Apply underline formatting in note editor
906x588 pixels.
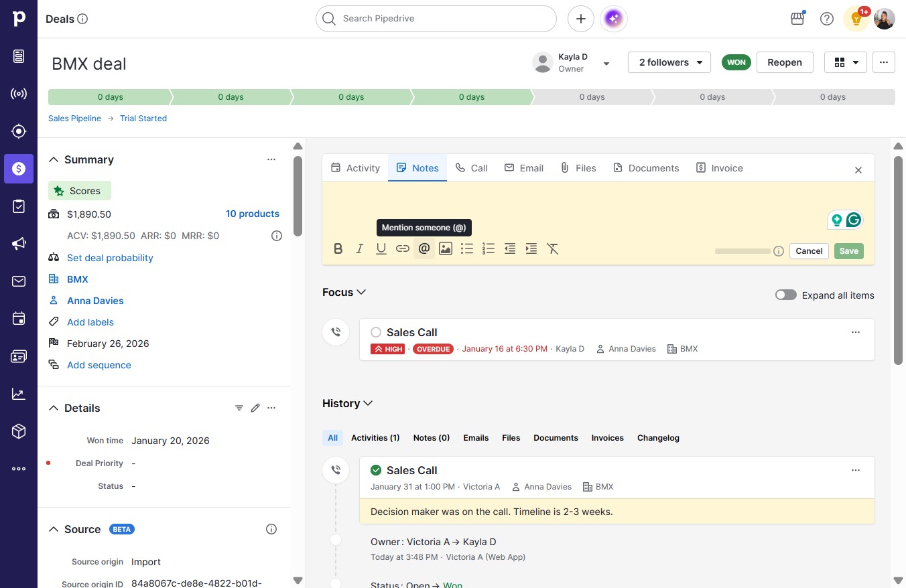point(381,249)
